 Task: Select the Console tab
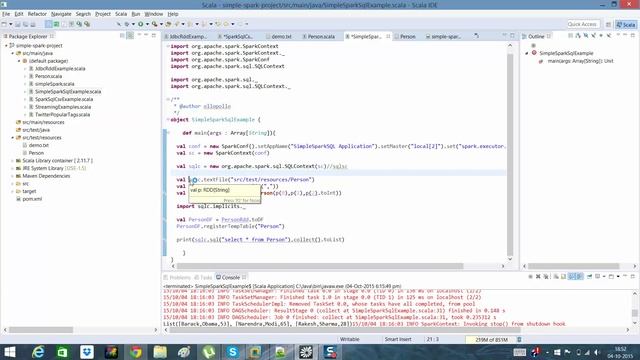coord(231,277)
